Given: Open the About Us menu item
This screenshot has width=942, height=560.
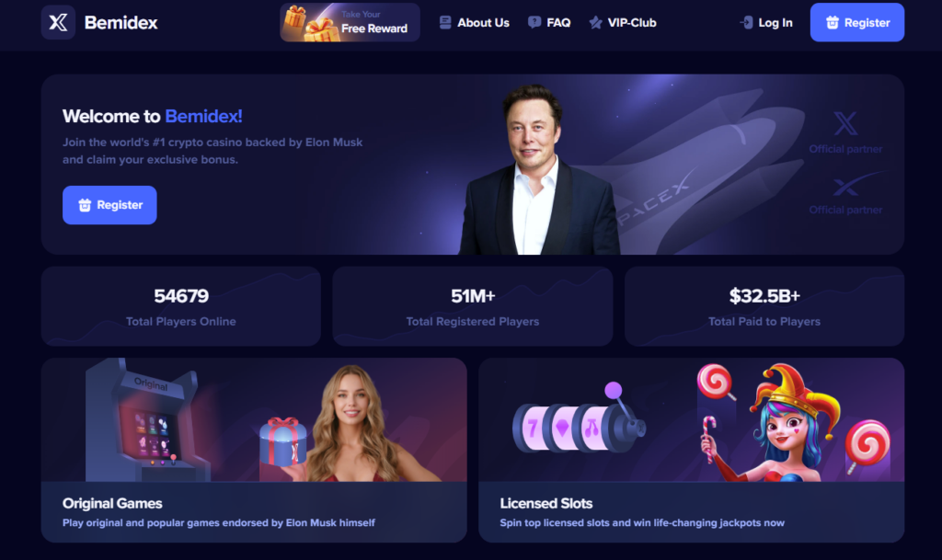Looking at the screenshot, I should click(475, 23).
